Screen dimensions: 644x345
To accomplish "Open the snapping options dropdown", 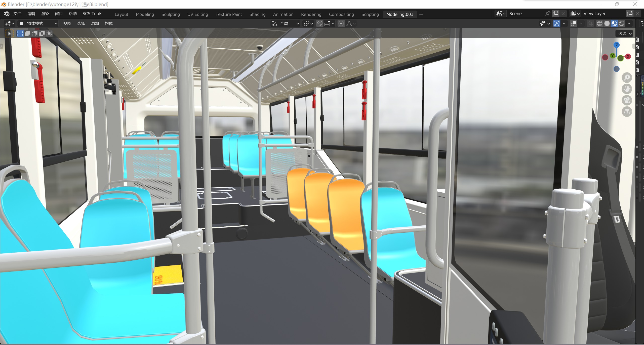I will pos(330,23).
